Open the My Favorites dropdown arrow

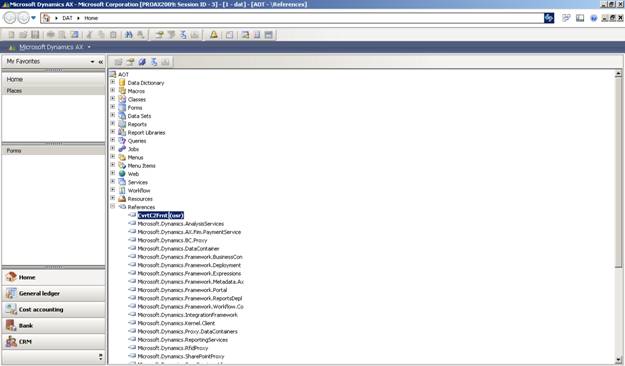coord(92,62)
